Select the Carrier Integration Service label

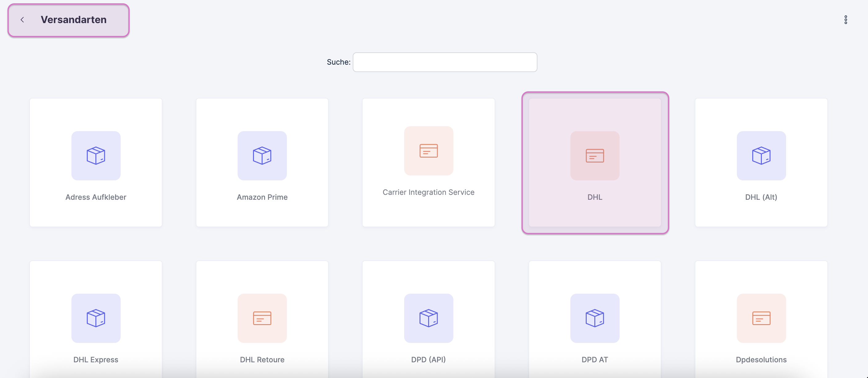coord(428,192)
